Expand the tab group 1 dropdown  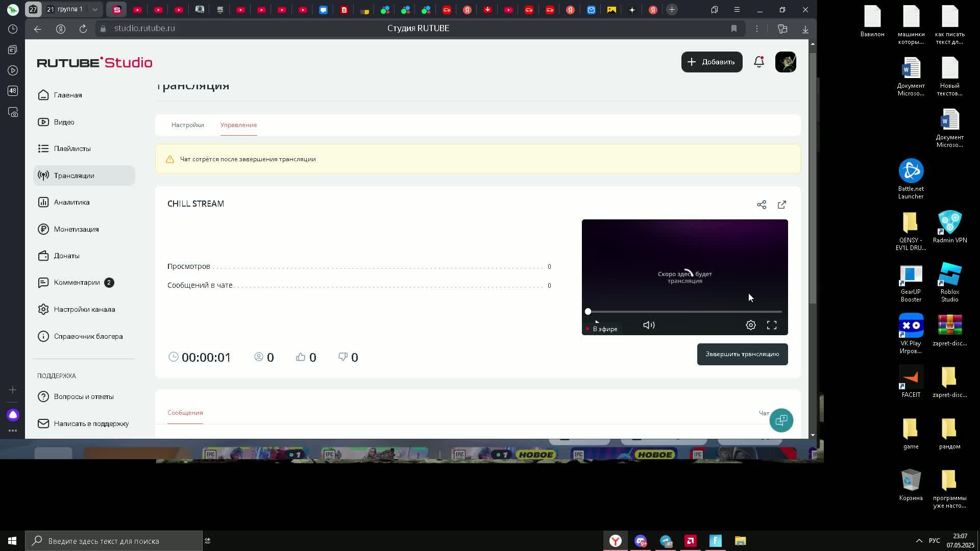[x=95, y=10]
